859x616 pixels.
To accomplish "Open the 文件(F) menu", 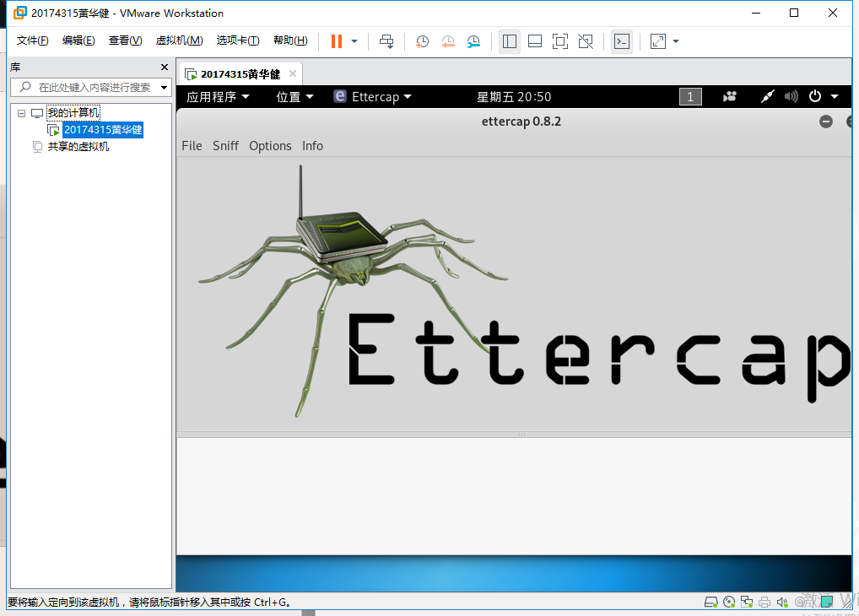I will [x=32, y=41].
